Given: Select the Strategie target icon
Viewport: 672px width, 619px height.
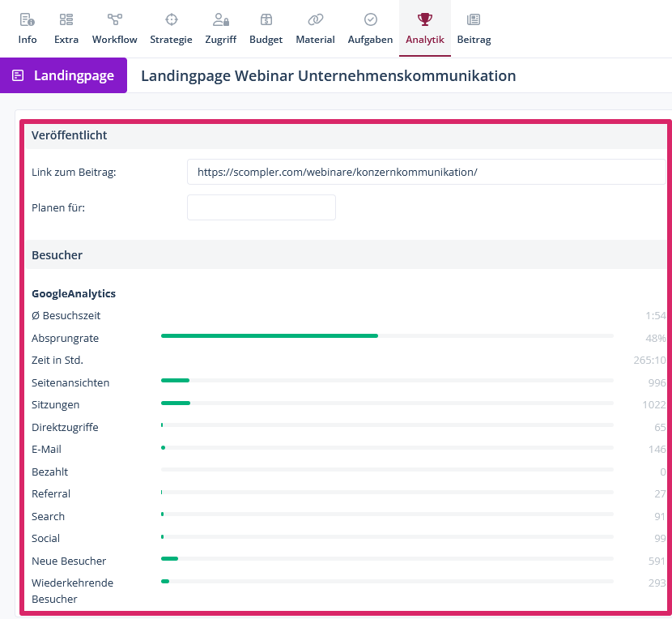Looking at the screenshot, I should coord(171,20).
